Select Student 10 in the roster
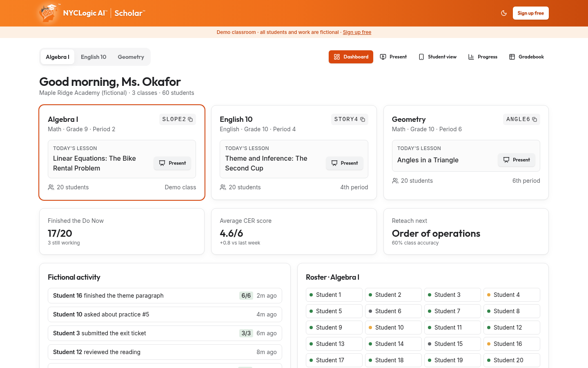The height and width of the screenshot is (368, 588). [393, 328]
